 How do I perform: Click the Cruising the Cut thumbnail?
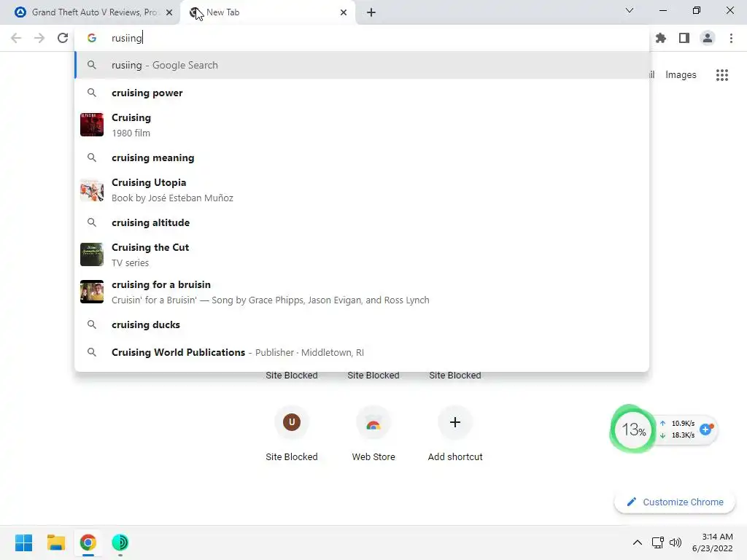(92, 254)
